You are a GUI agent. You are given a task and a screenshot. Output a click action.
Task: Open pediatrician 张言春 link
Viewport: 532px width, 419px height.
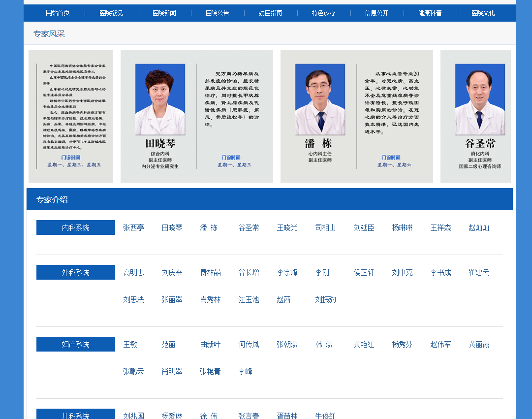pyautogui.click(x=249, y=416)
